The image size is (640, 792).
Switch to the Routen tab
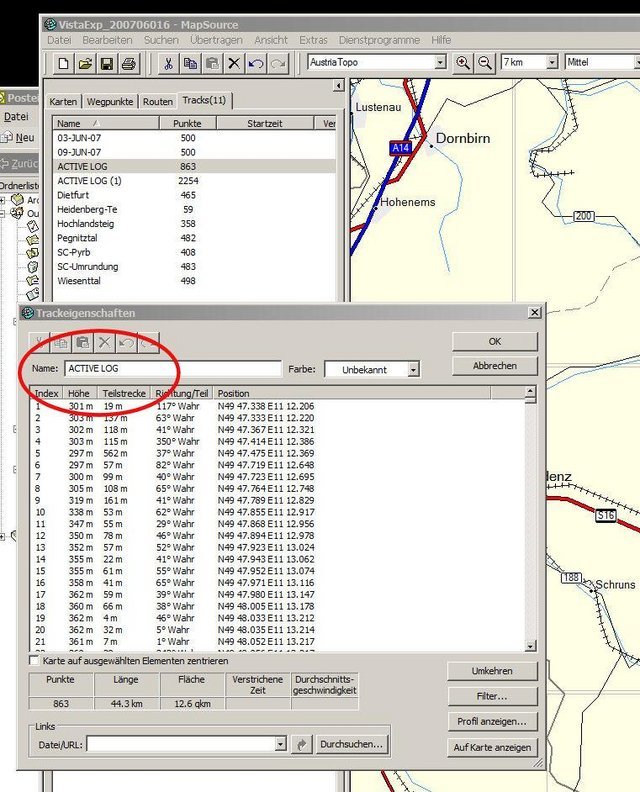[x=158, y=102]
